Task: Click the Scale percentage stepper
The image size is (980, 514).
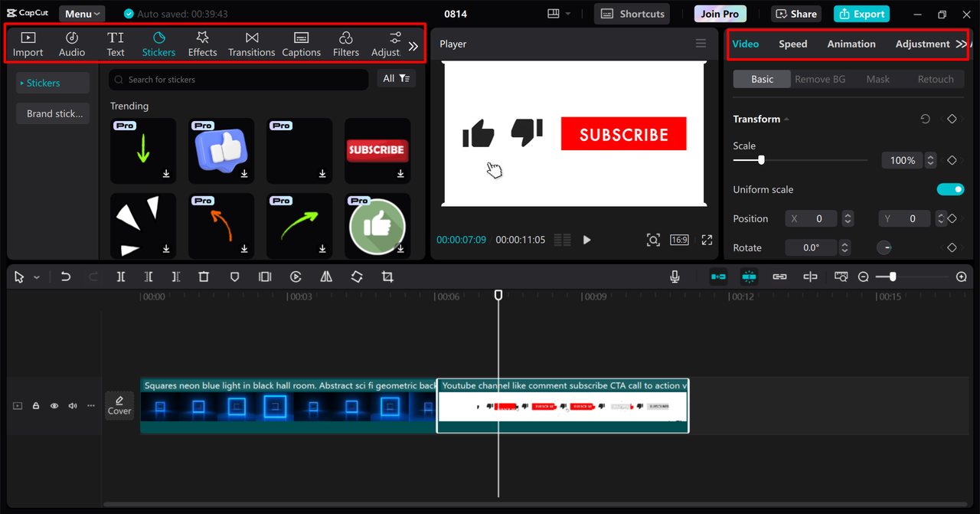Action: coord(930,160)
